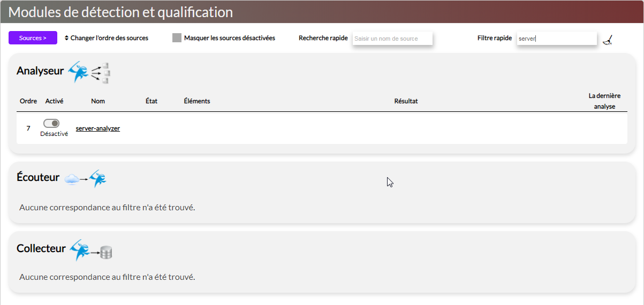Focus the Filtre rapide input box
Image resolution: width=644 pixels, height=305 pixels.
pyautogui.click(x=556, y=39)
